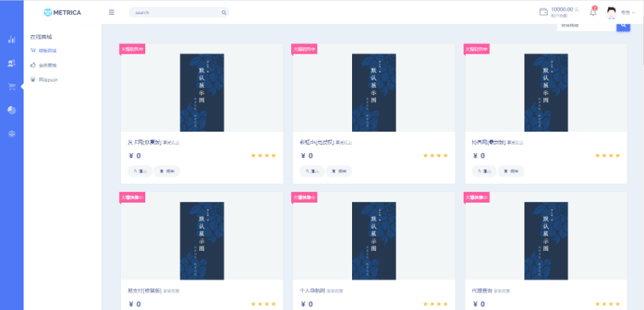Click the magnifier in the top search bar
This screenshot has height=310, width=644.
[x=224, y=13]
